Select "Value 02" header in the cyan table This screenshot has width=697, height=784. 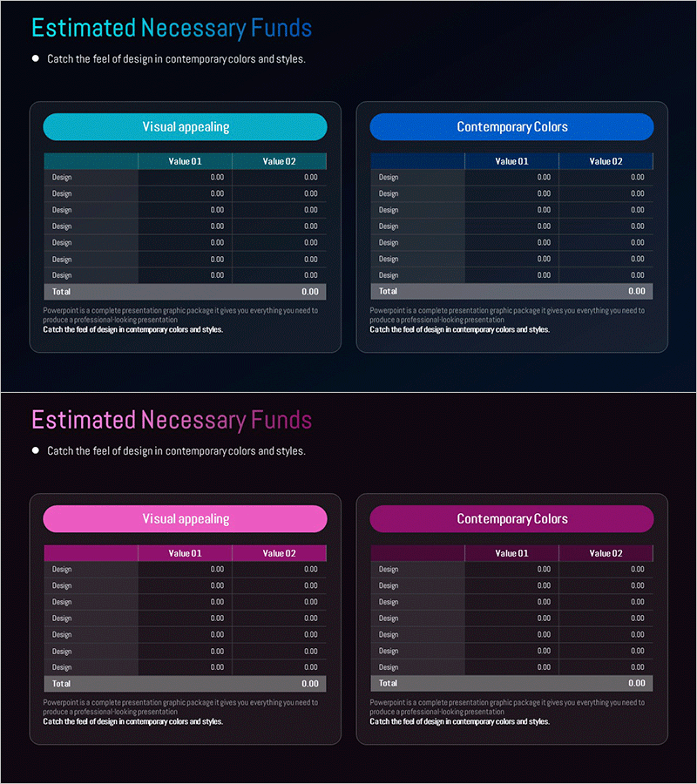[279, 161]
